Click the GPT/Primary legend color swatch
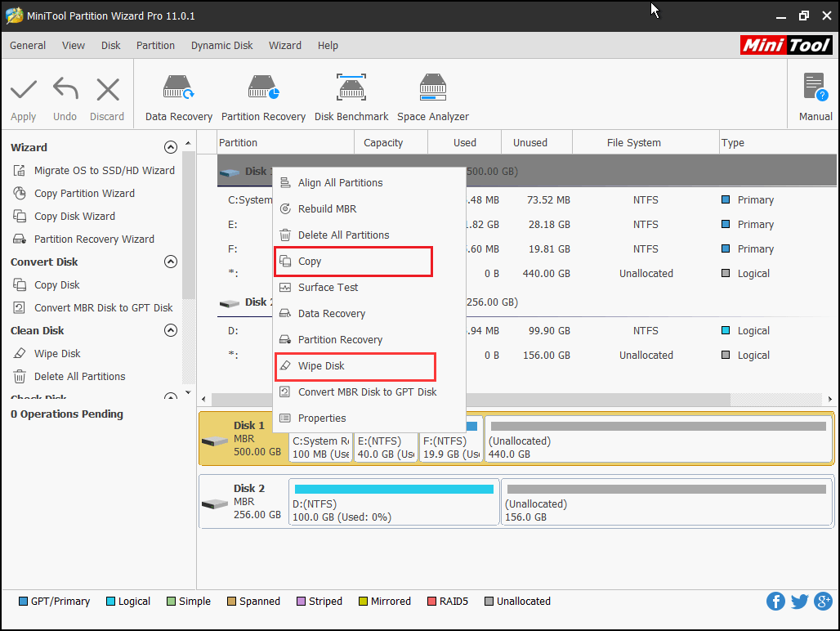Image resolution: width=840 pixels, height=631 pixels. (23, 601)
